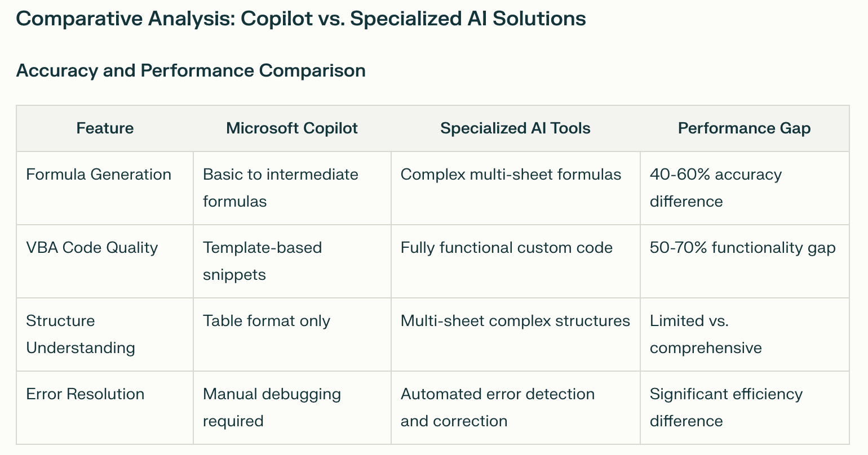Click the Accuracy and Performance Comparison subheading
This screenshot has width=868, height=455.
(191, 70)
